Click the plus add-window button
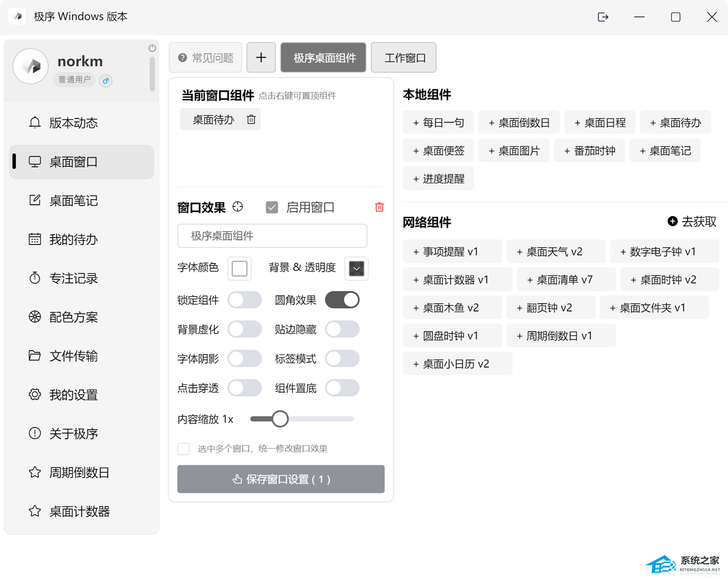Image resolution: width=728 pixels, height=579 pixels. click(261, 57)
